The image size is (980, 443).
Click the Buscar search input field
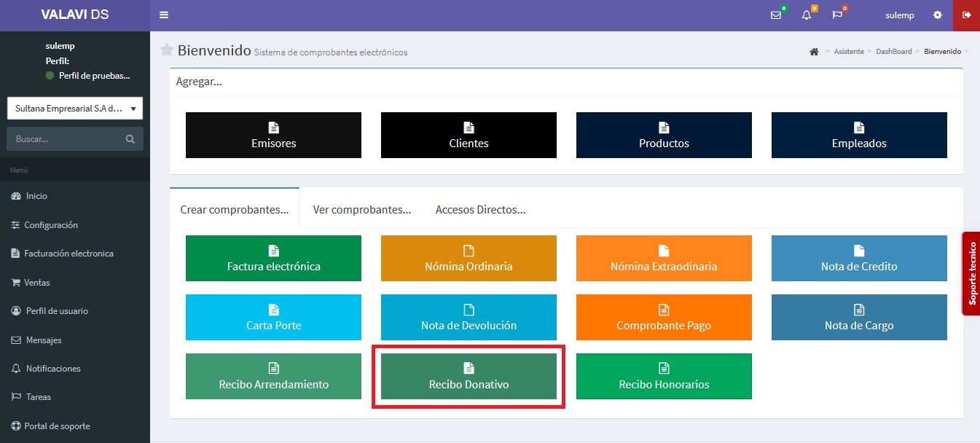click(66, 139)
